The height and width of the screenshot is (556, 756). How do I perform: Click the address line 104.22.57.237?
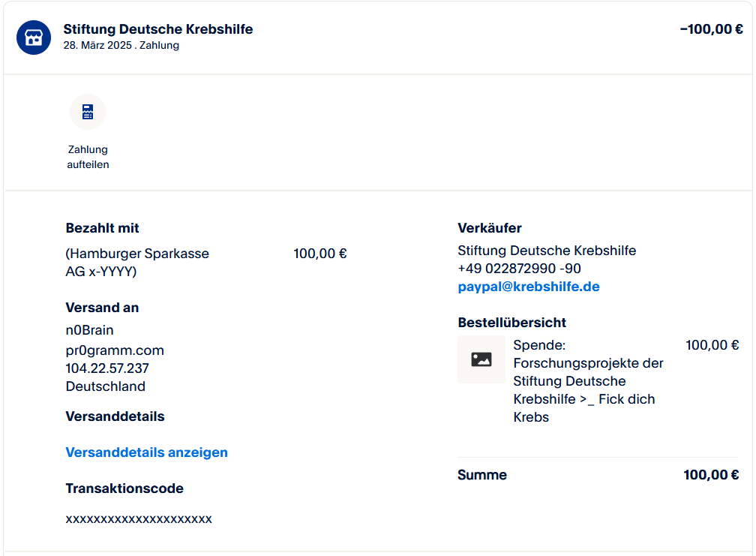click(107, 368)
